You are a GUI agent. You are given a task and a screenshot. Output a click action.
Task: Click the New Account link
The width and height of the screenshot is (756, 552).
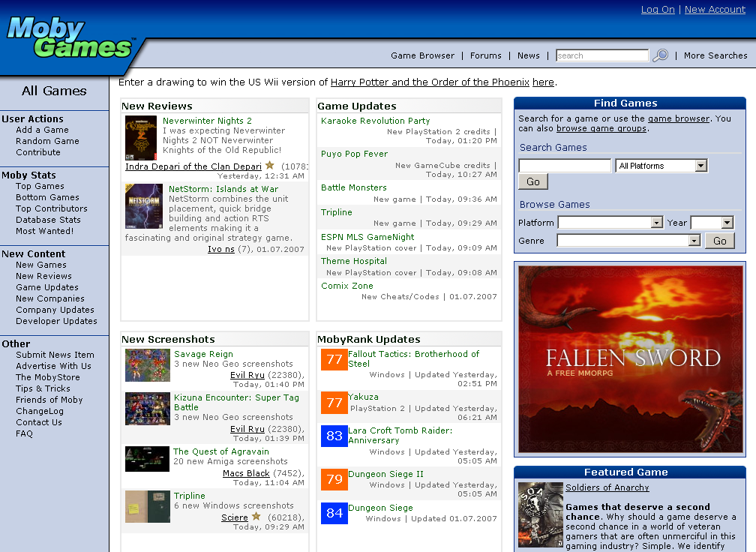click(715, 9)
